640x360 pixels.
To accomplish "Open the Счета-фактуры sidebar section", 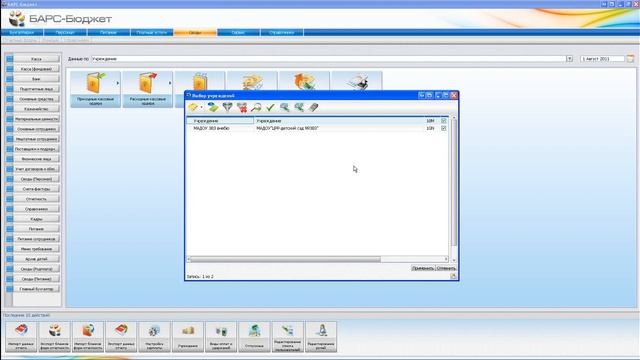I will point(36,189).
